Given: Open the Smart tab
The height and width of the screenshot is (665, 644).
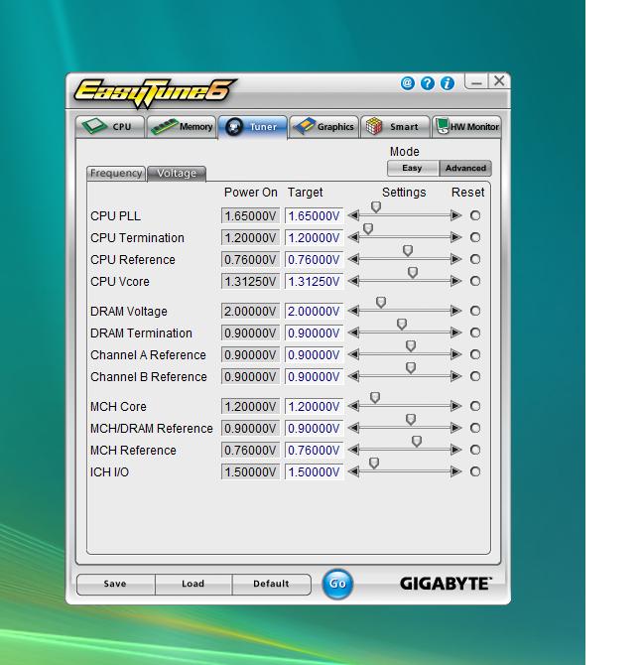Looking at the screenshot, I should click(x=395, y=127).
